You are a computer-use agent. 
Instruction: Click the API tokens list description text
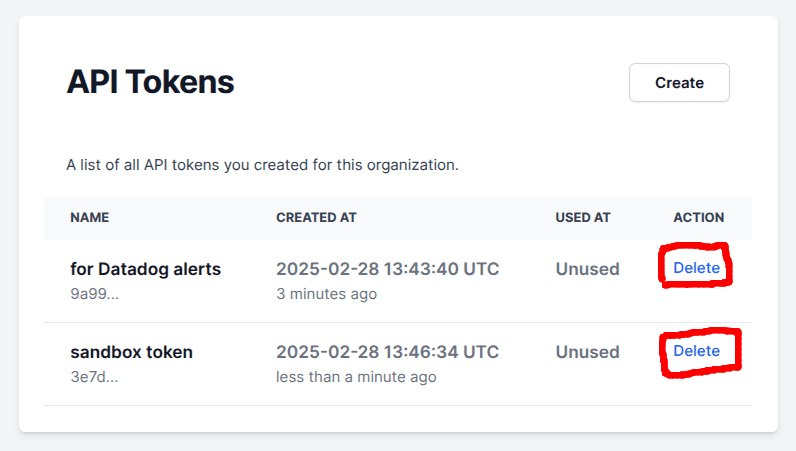pyautogui.click(x=262, y=165)
